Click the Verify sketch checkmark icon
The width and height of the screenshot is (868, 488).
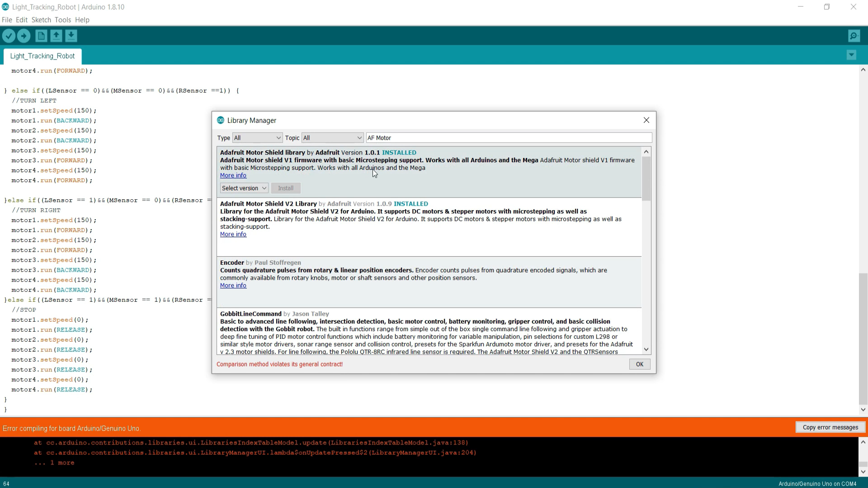click(x=9, y=36)
